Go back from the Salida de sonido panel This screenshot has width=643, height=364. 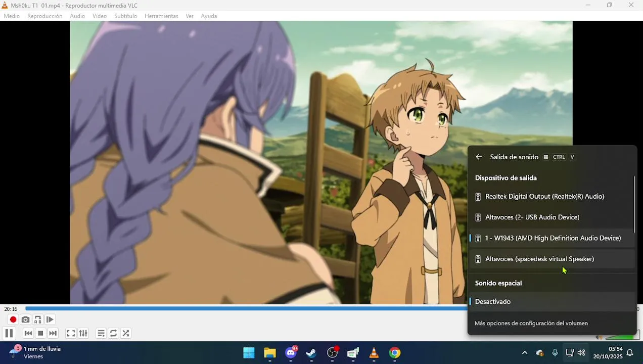pyautogui.click(x=479, y=157)
